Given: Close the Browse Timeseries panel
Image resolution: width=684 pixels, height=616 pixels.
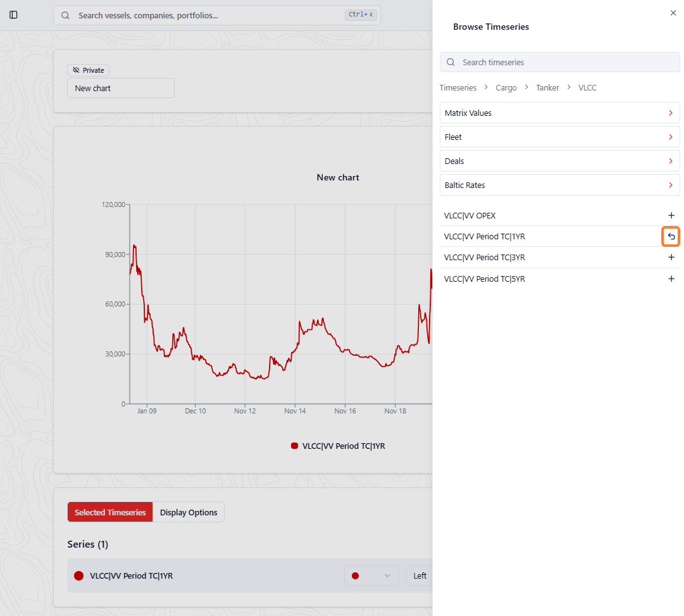Looking at the screenshot, I should (x=673, y=13).
